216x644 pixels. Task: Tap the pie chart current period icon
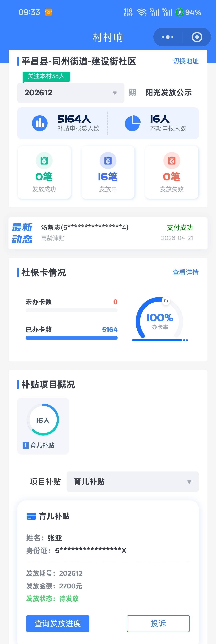pos(132,123)
